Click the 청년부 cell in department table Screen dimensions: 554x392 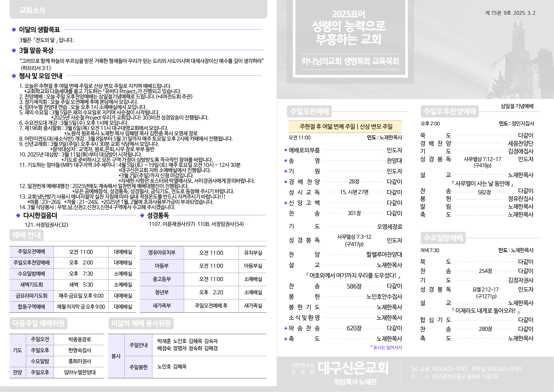click(x=162, y=292)
